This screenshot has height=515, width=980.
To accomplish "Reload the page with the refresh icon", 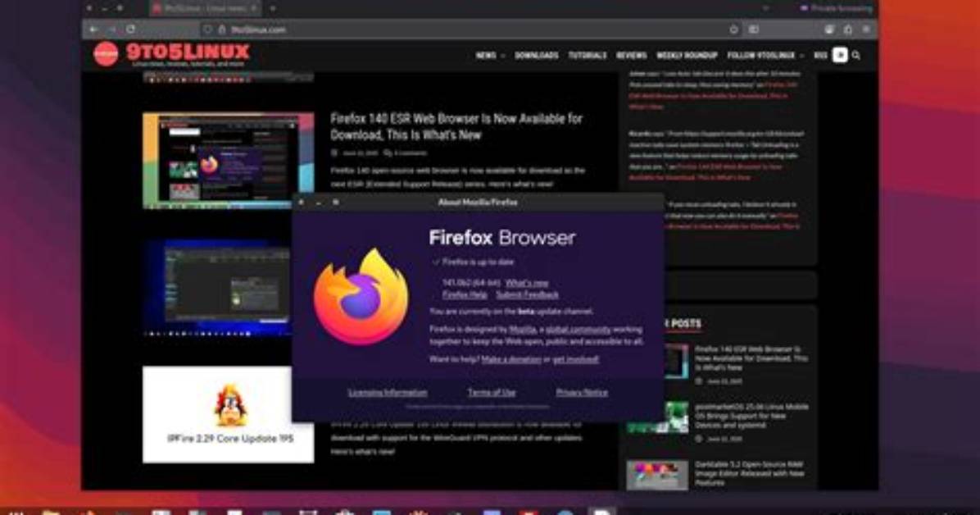I will tap(130, 30).
